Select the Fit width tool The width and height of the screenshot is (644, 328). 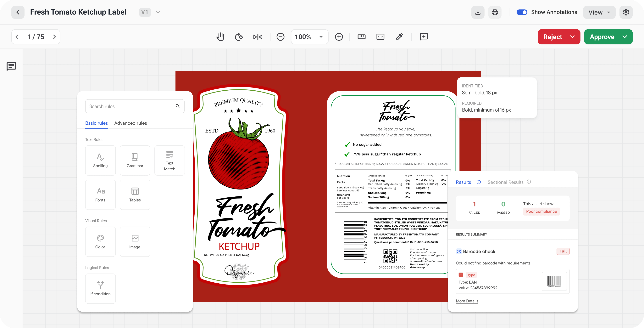click(380, 37)
